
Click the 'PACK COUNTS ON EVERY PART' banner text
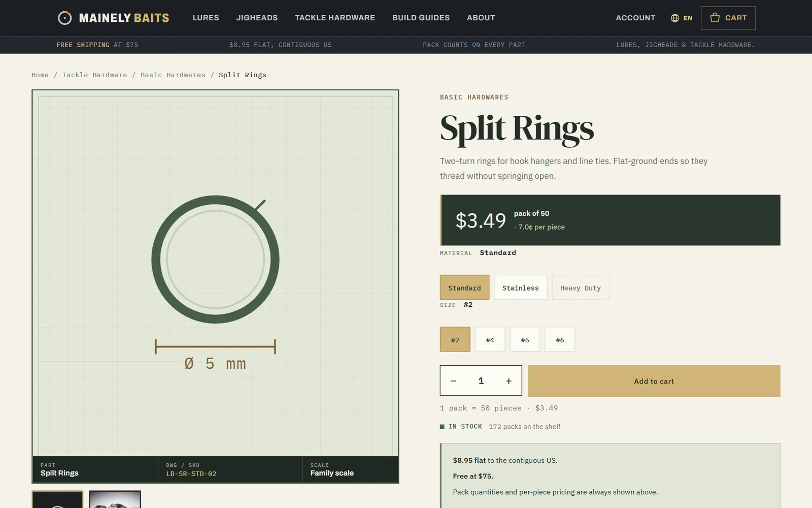tap(474, 45)
